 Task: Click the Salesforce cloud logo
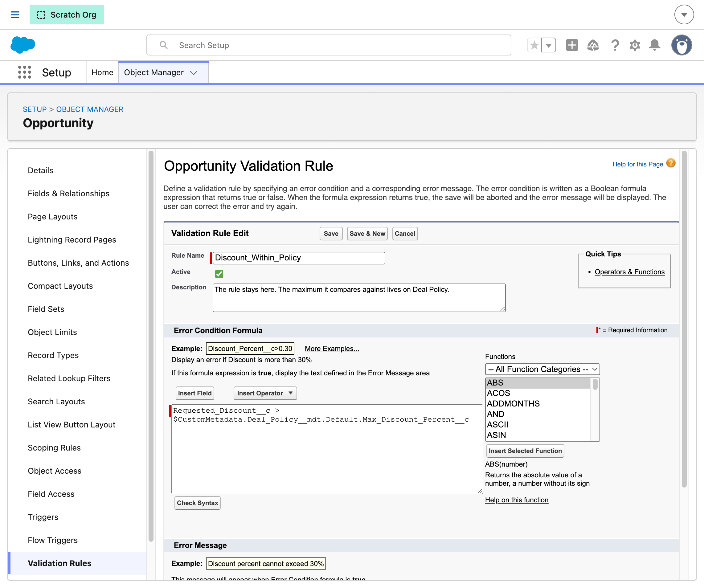point(23,45)
